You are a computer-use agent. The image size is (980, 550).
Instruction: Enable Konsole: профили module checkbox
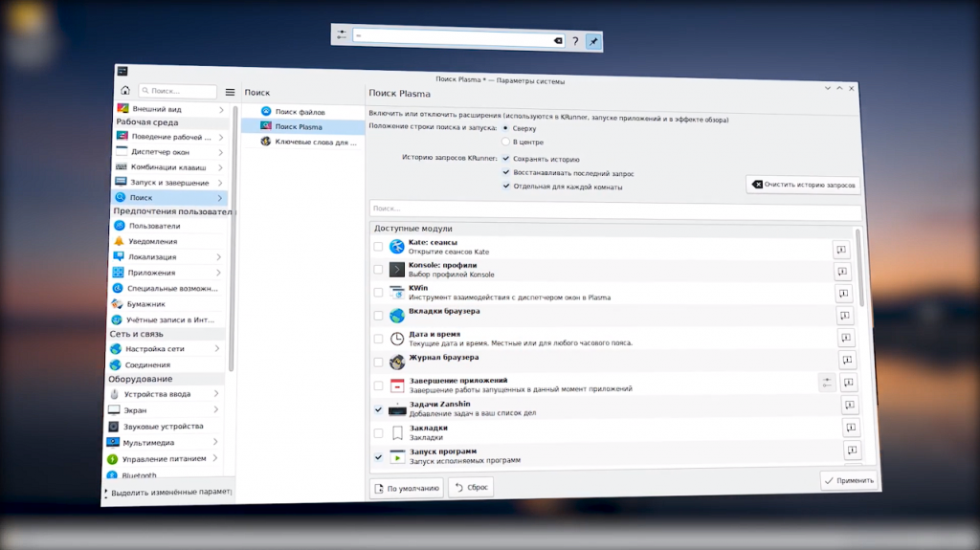point(378,270)
